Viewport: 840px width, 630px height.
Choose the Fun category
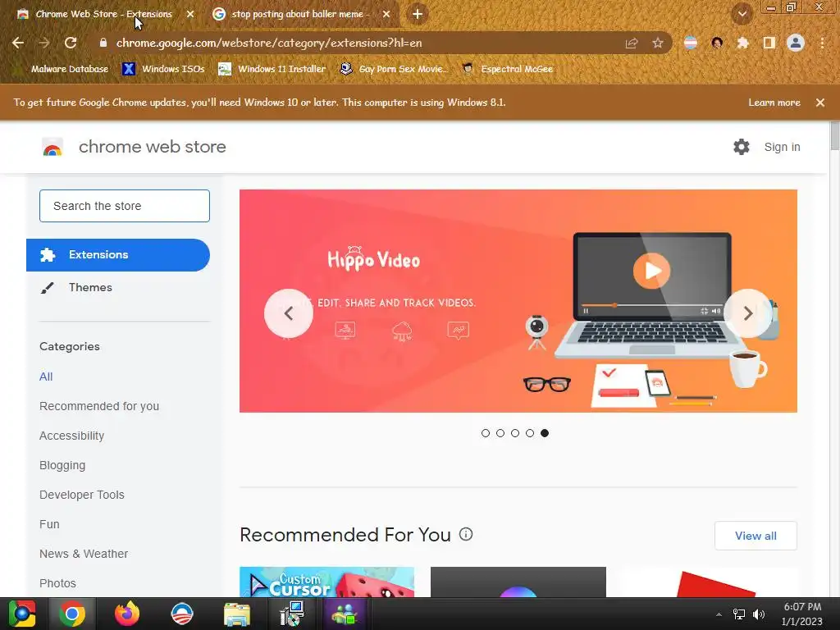coord(49,524)
